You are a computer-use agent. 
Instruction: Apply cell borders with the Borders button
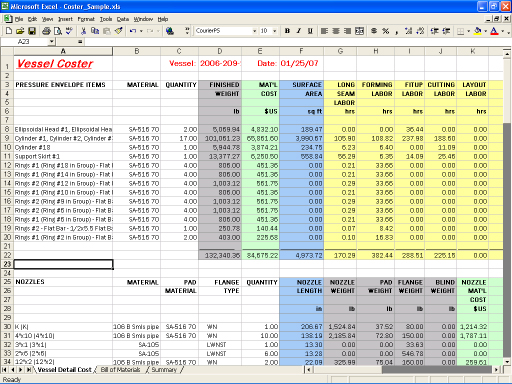460,31
